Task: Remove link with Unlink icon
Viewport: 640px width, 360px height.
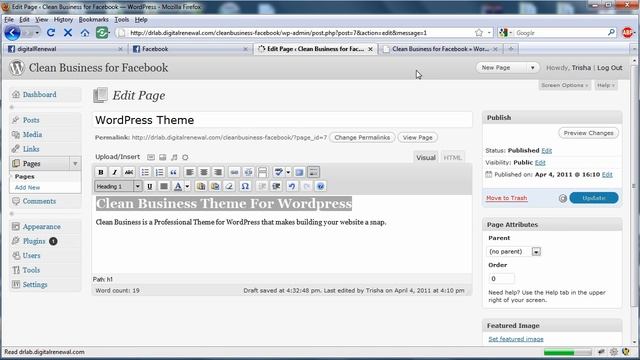Action: (x=248, y=172)
